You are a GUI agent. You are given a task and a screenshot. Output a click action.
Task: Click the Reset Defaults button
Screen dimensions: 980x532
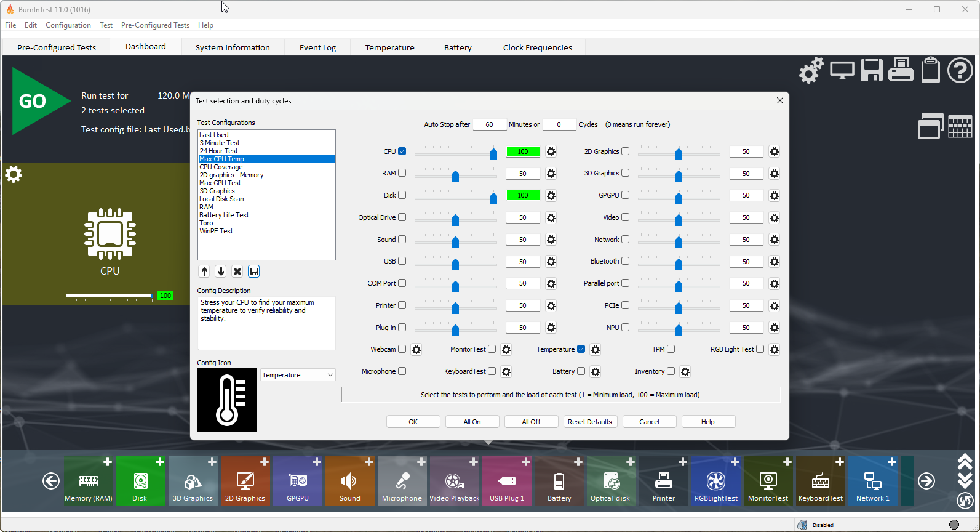[x=591, y=422]
